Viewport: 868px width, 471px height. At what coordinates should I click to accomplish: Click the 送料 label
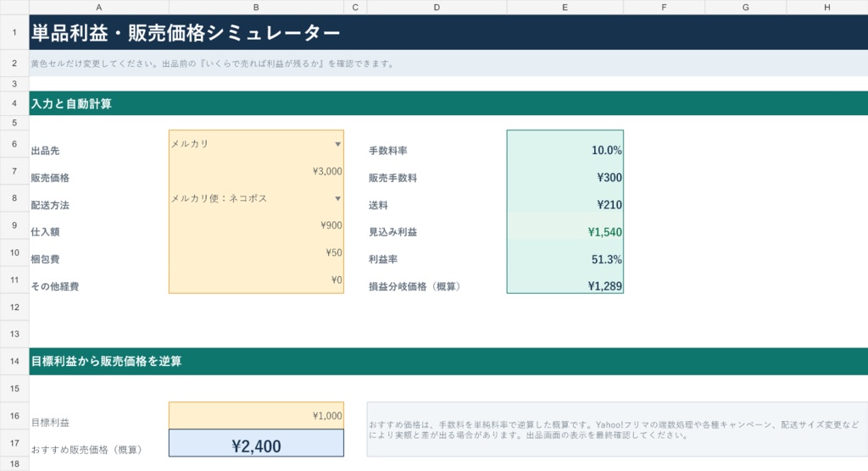click(x=378, y=205)
